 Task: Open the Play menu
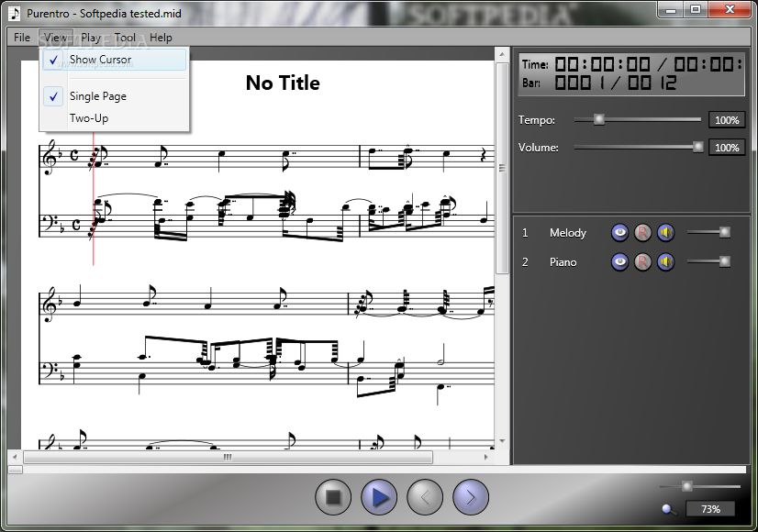point(91,38)
